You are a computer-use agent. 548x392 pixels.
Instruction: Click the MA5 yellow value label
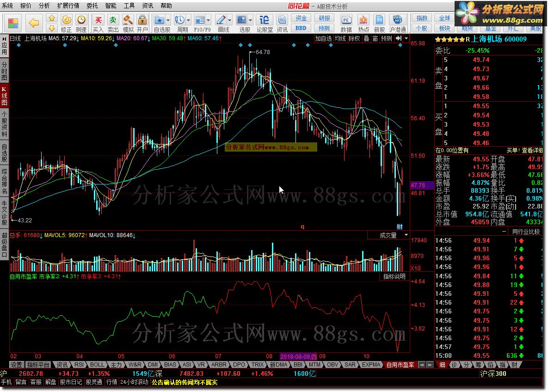[63, 38]
